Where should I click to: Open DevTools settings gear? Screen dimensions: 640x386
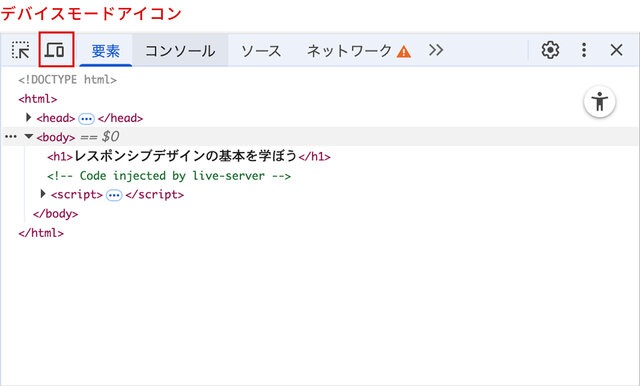[550, 50]
